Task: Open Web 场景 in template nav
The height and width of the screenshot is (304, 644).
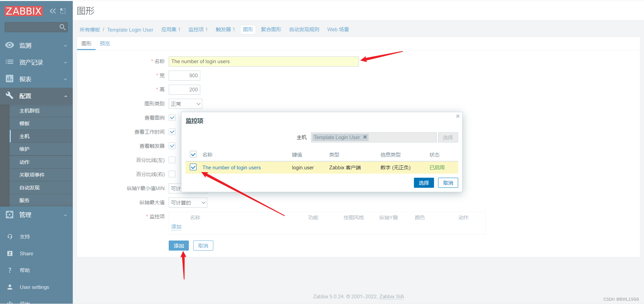Action: pos(338,30)
